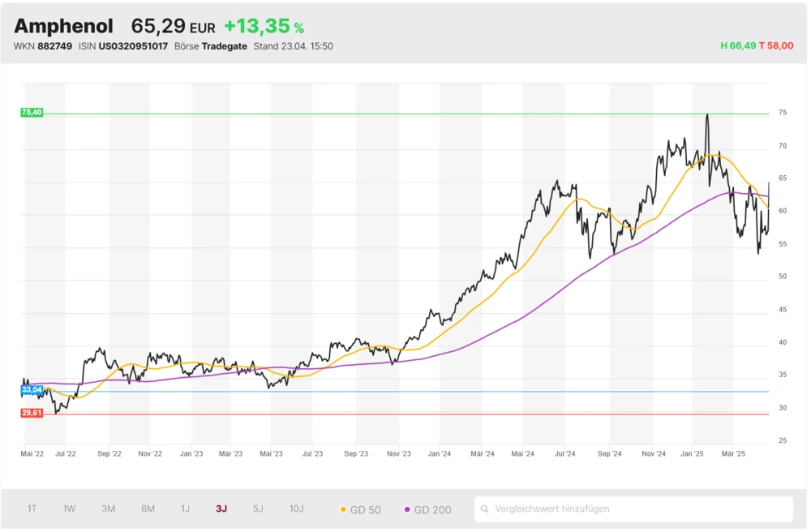
Task: Switch chart to 1W range
Action: [x=70, y=508]
